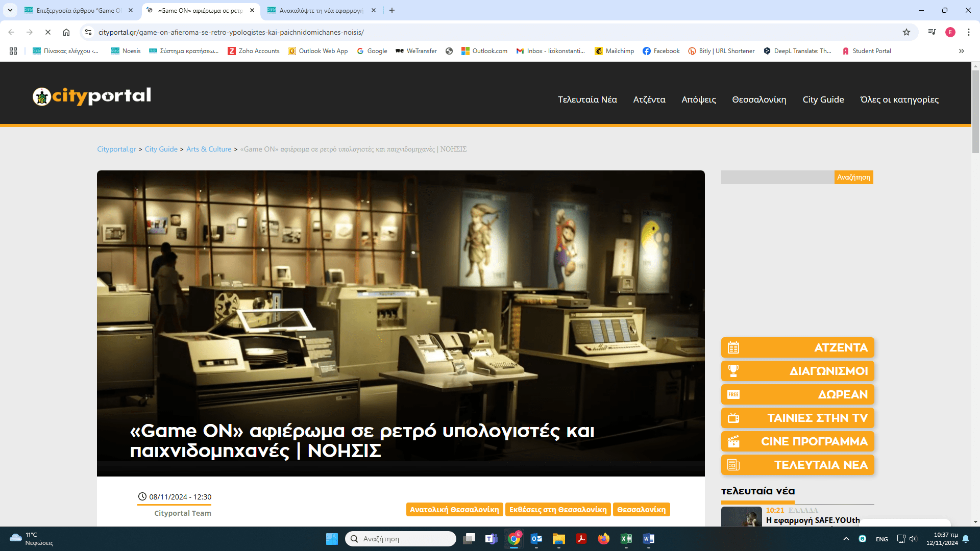Stop page loading with X icon
The height and width of the screenshot is (551, 980).
coord(48,32)
